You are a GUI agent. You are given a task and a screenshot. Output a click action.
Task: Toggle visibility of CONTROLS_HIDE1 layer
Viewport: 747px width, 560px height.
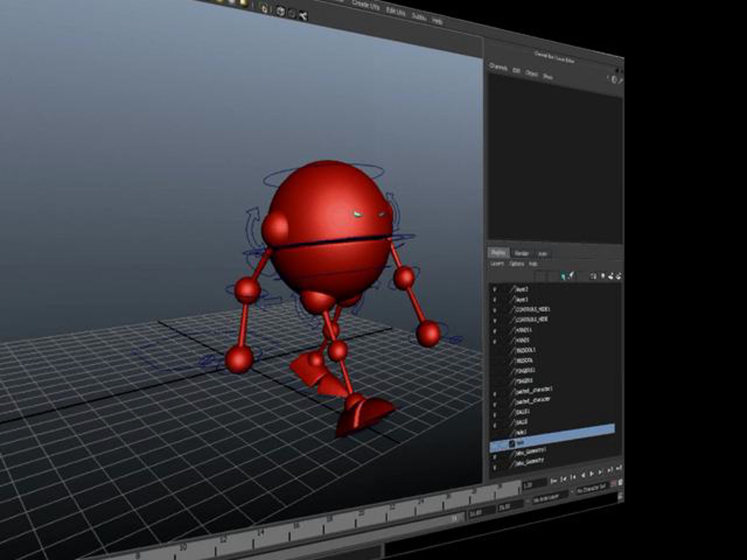(x=495, y=310)
